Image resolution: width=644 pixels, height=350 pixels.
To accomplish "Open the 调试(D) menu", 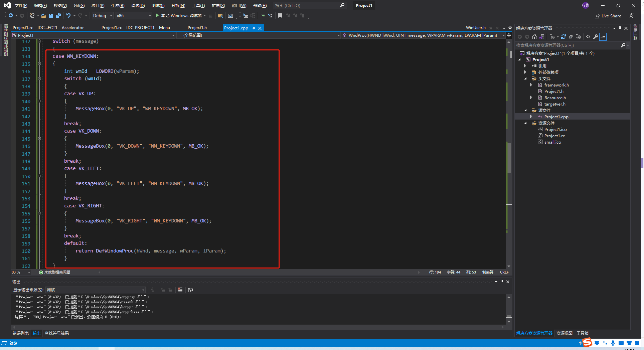I will [x=138, y=6].
